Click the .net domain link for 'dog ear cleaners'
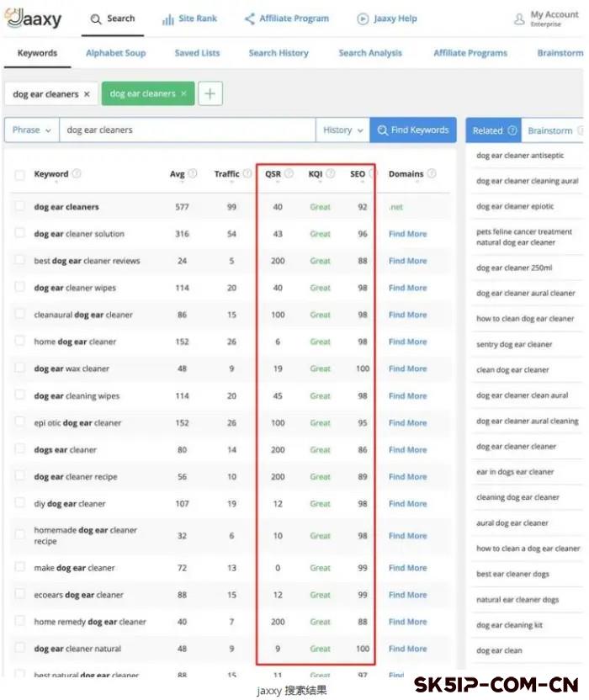The width and height of the screenshot is (589, 700). tap(395, 207)
